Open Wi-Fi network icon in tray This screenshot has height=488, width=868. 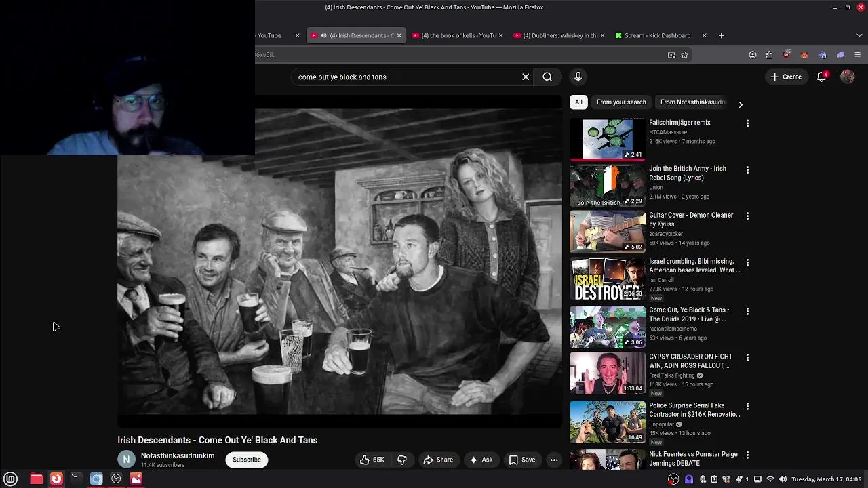point(770,479)
